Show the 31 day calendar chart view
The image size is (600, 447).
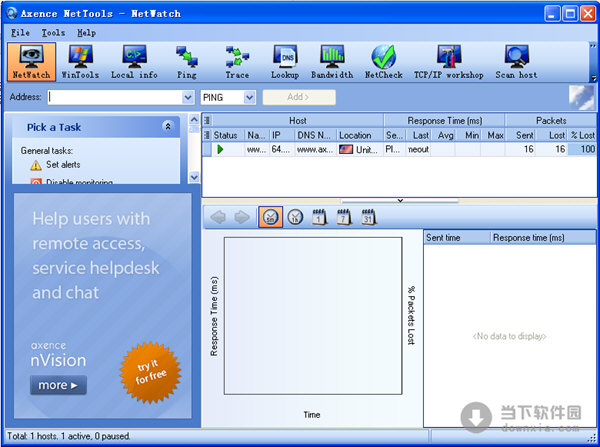coord(368,217)
